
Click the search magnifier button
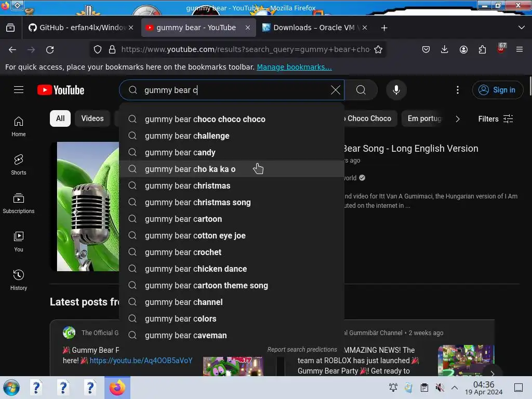click(x=361, y=90)
